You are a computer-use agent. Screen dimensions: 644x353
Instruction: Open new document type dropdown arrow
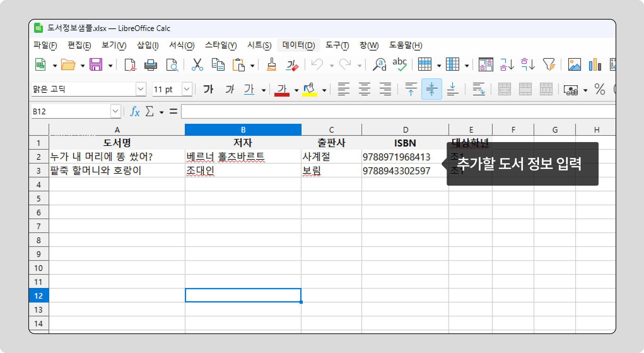coord(55,66)
